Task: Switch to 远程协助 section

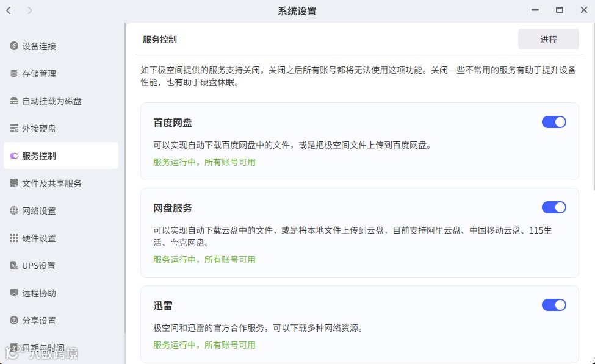Action: click(x=60, y=293)
